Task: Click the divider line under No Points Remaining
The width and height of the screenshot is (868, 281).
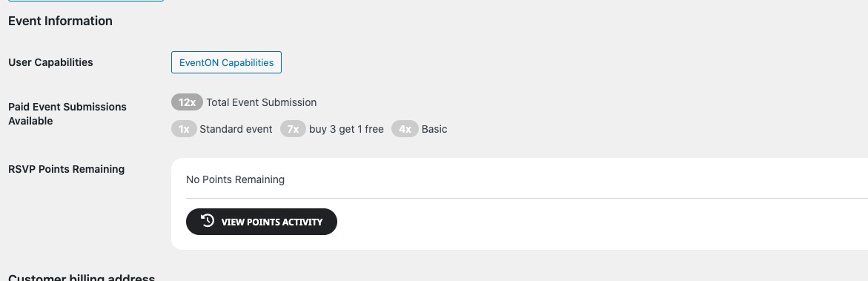Action: (x=527, y=198)
